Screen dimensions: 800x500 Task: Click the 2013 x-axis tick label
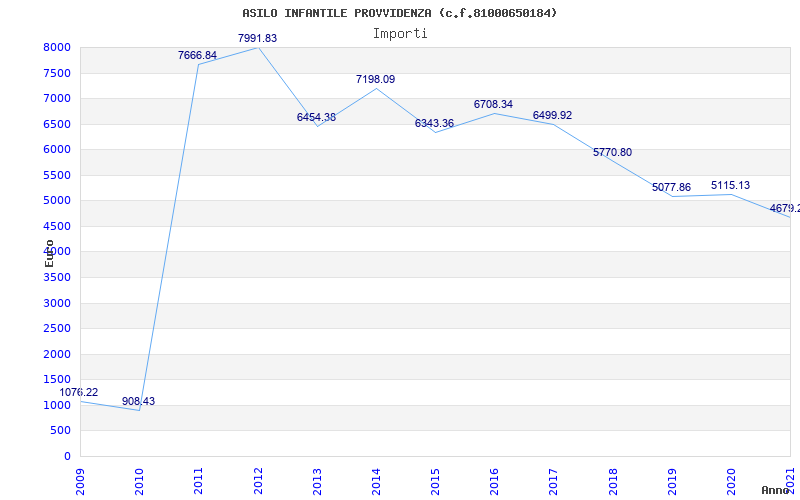tap(317, 482)
